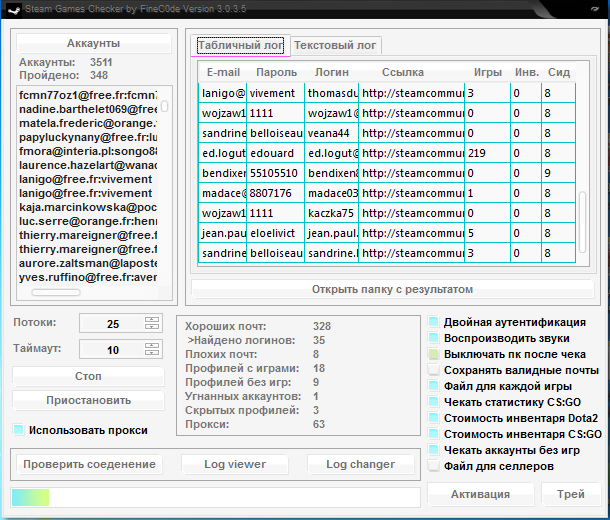The height and width of the screenshot is (520, 610).
Task: Click the Пароль column header
Action: point(276,72)
